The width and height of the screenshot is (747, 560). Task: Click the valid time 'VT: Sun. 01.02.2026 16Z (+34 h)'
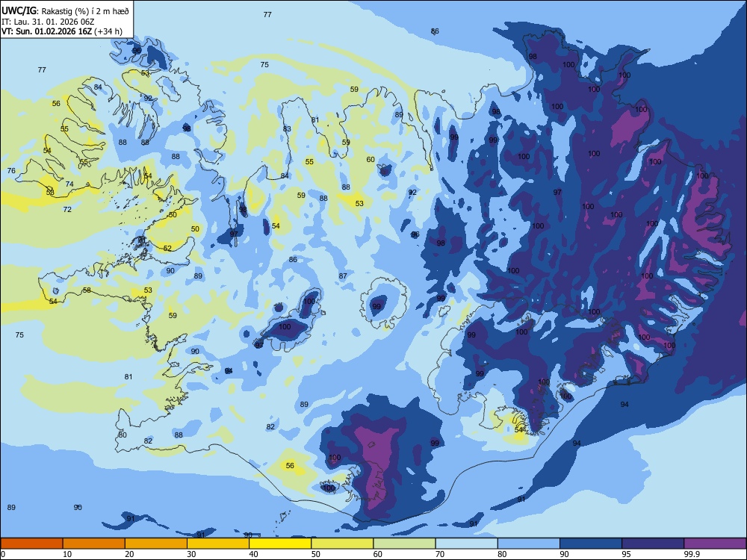tap(61, 31)
